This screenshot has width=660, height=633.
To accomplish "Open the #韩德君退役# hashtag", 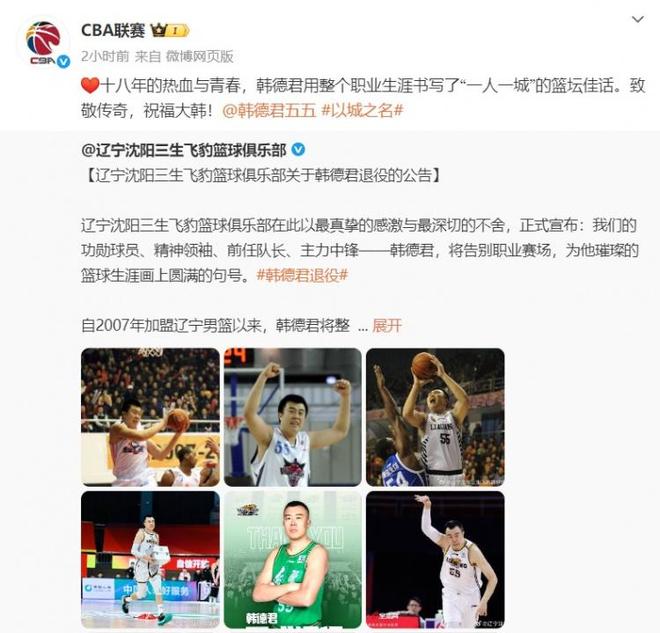I will [302, 276].
